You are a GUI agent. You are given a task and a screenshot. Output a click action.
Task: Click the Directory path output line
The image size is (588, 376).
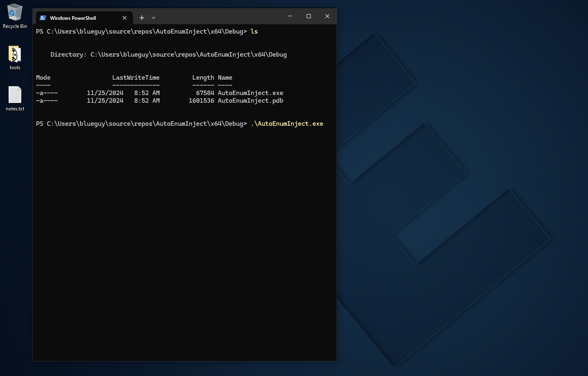[169, 55]
